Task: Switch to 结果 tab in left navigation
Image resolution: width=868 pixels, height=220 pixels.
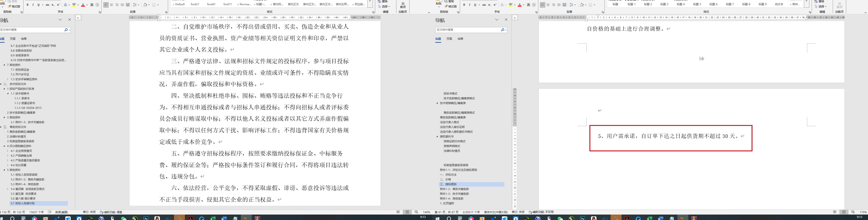Action: [24, 39]
